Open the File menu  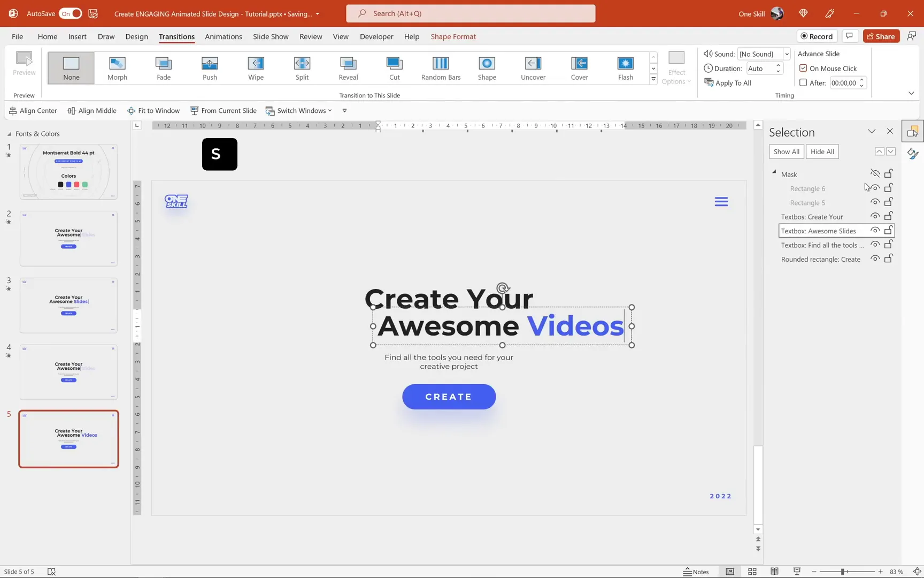tap(17, 36)
